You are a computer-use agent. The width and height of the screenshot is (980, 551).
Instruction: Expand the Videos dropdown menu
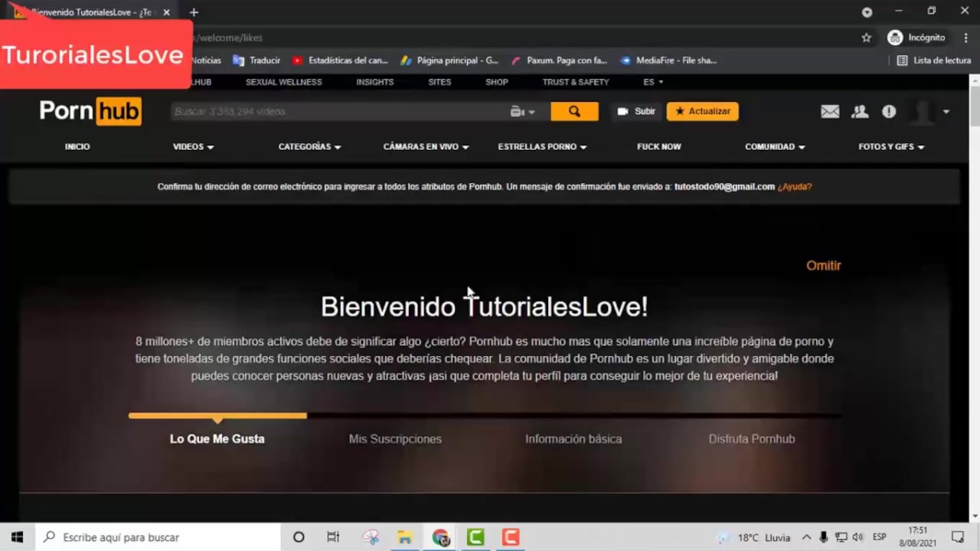click(193, 147)
